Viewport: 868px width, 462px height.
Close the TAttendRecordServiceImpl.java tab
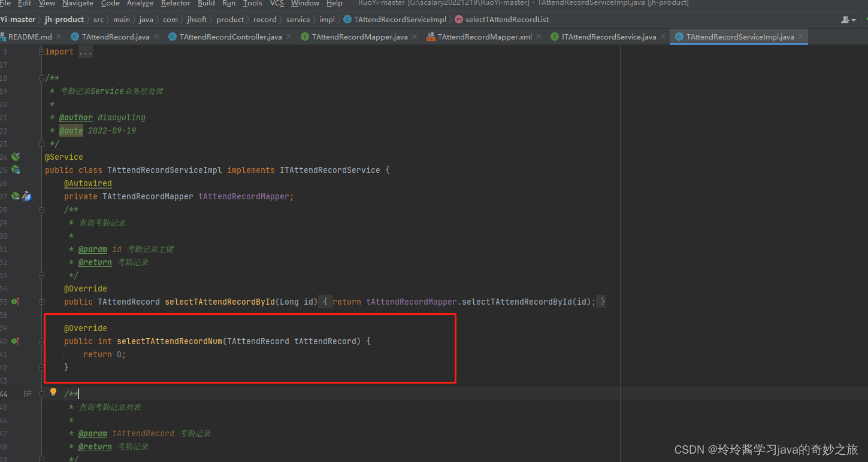(x=802, y=37)
